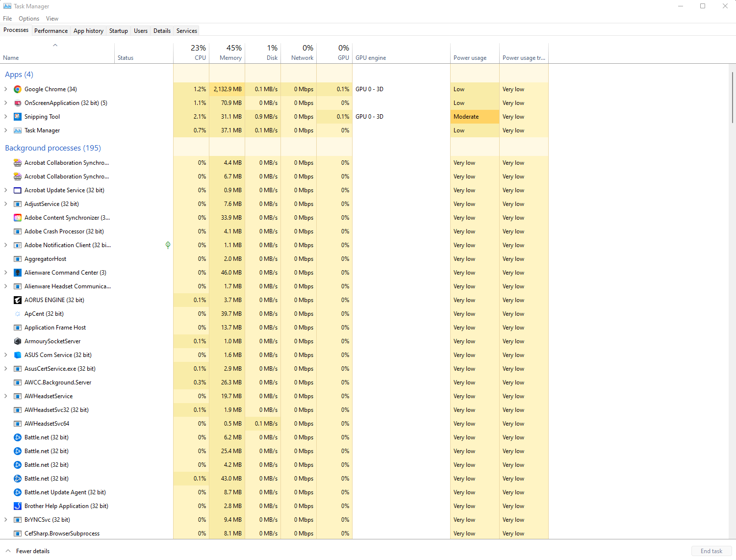Viewport: 736px width, 560px height.
Task: Click the Google Chrome app icon
Action: tap(18, 89)
